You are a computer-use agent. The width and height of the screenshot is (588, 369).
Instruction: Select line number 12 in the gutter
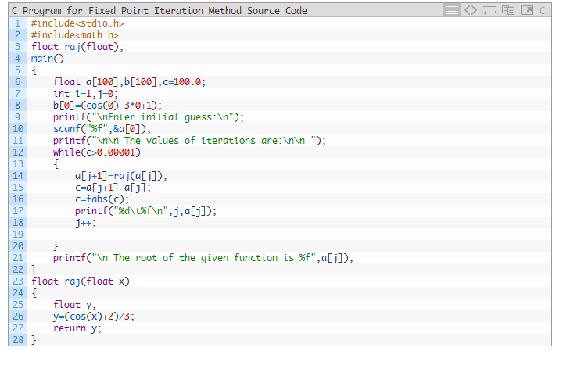17,152
